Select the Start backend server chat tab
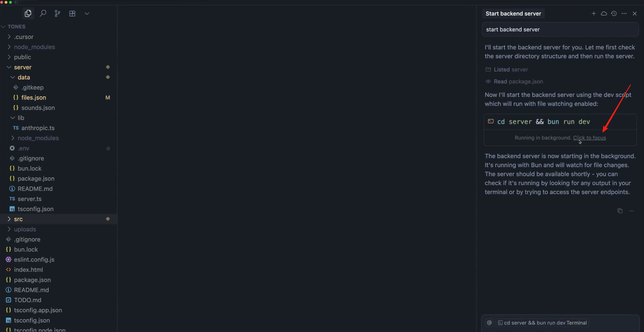The image size is (644, 332). (x=513, y=13)
